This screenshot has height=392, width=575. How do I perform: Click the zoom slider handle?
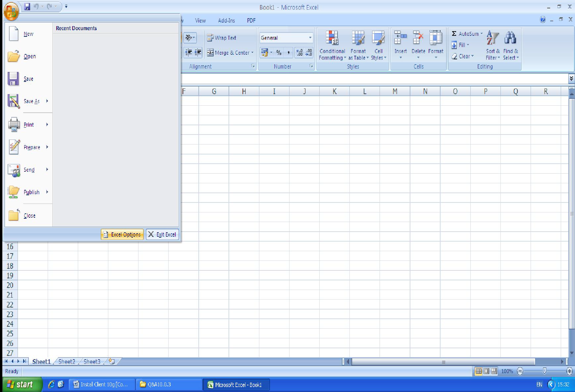click(x=545, y=371)
